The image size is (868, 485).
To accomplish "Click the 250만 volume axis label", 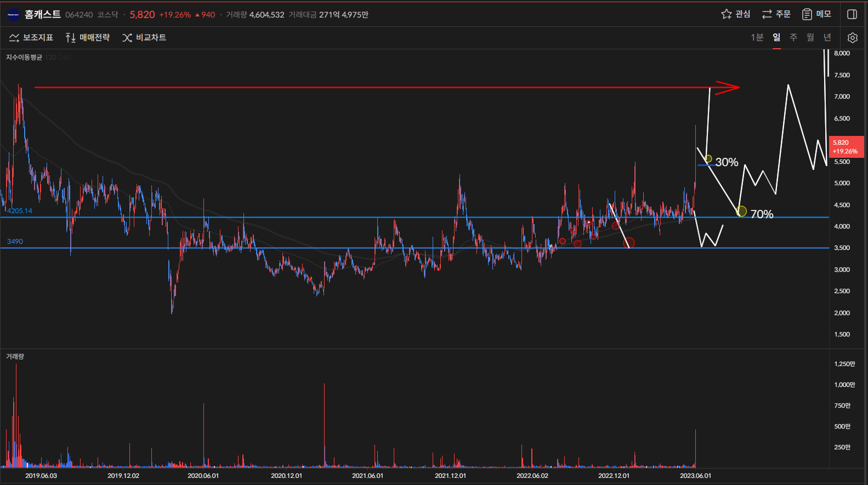I will [842, 447].
